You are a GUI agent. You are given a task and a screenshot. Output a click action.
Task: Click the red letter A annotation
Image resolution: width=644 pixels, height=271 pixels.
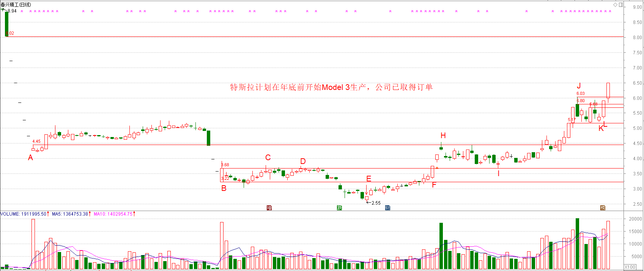31,158
